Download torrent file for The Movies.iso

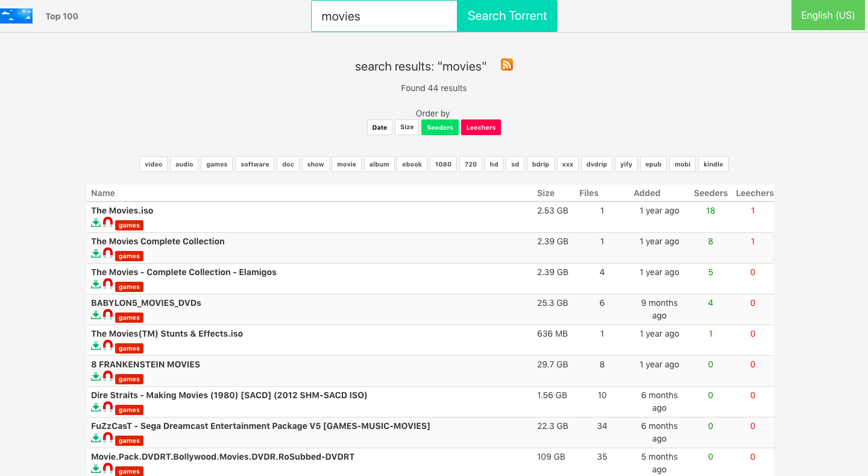[x=96, y=223]
